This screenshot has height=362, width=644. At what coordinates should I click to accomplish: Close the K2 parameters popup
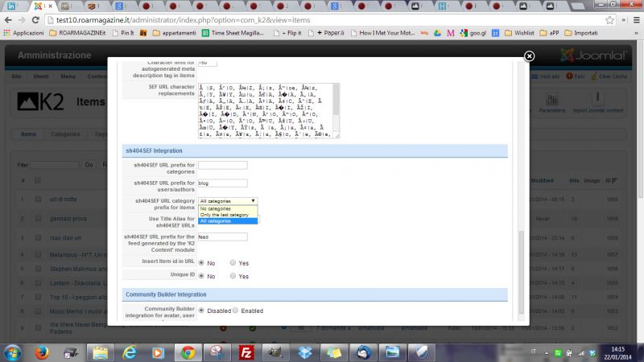[x=529, y=56]
